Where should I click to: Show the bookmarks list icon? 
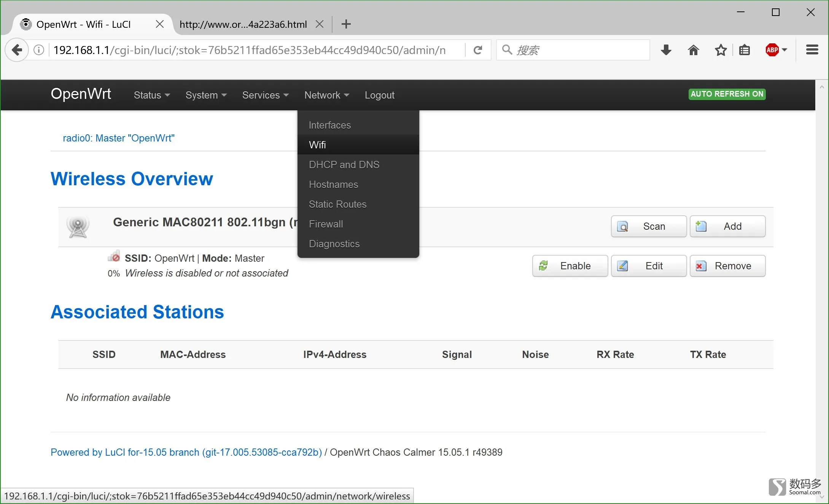745,50
